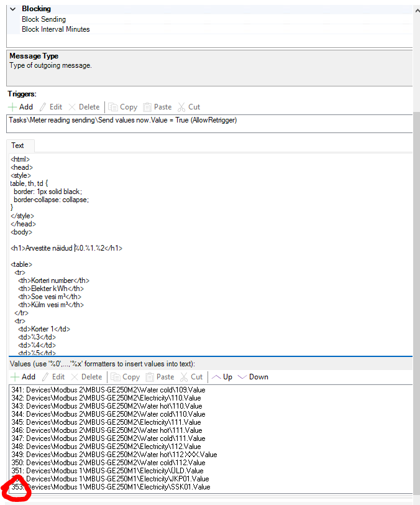Move selected value Down in list
Image resolution: width=420 pixels, height=505 pixels.
(253, 377)
